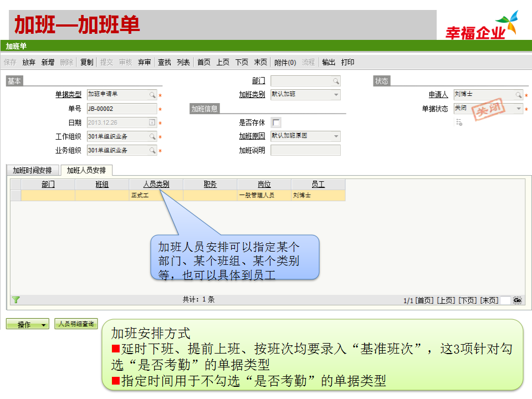Expand the 加班原因 dropdown
Viewport: 532px width, 399px height.
click(336, 136)
